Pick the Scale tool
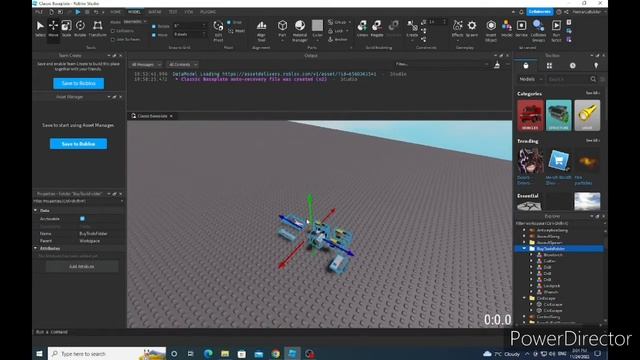 click(66, 29)
